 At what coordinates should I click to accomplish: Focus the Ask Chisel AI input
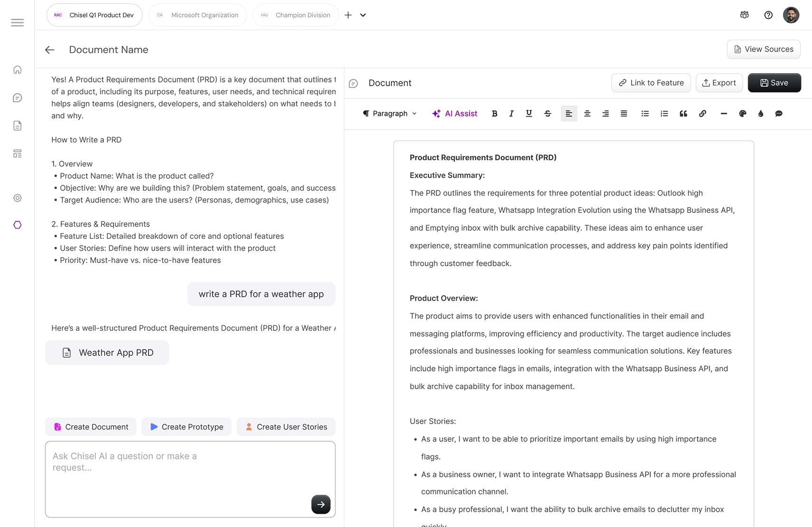(190, 479)
